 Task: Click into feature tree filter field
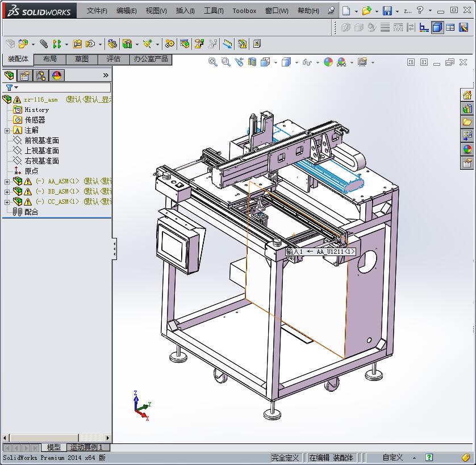point(64,87)
